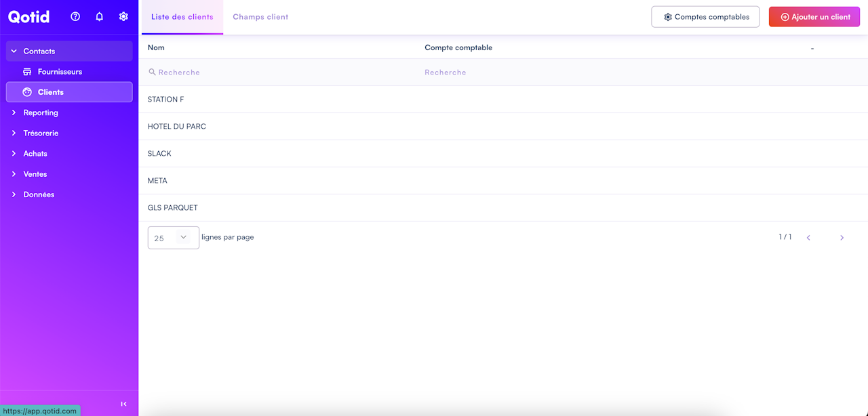Expand the Trésorerie section
The height and width of the screenshot is (416, 868).
point(69,133)
